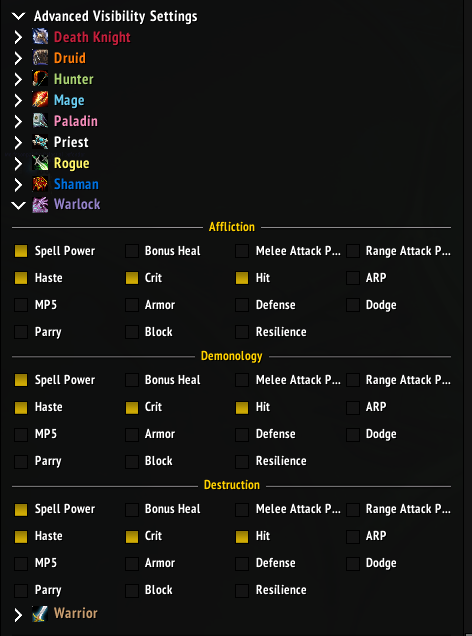472x636 pixels.
Task: Uncheck Crit under Destruction
Action: 132,536
